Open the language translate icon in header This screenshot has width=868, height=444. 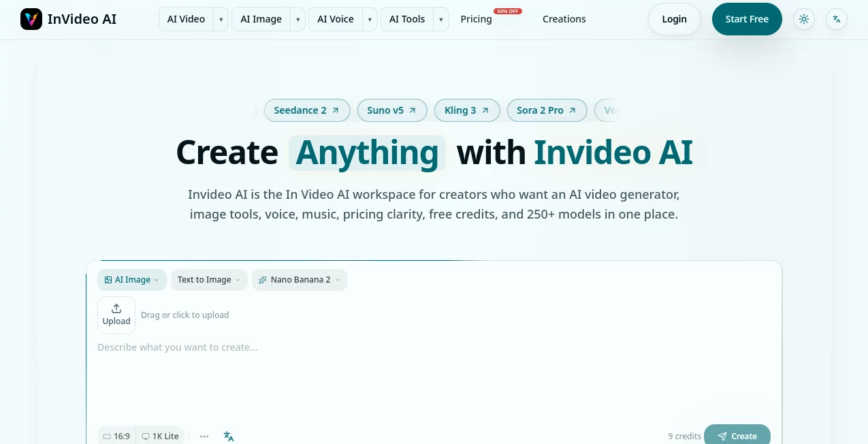click(837, 19)
